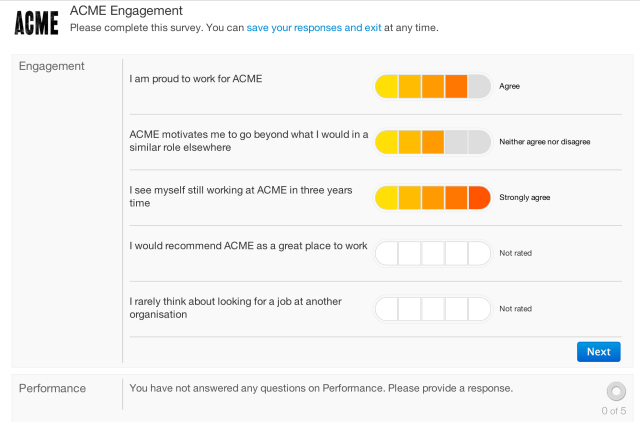Screen dimensions: 640x422
Task: Rate 'rarely think about looking' fifth segment
Action: click(479, 309)
